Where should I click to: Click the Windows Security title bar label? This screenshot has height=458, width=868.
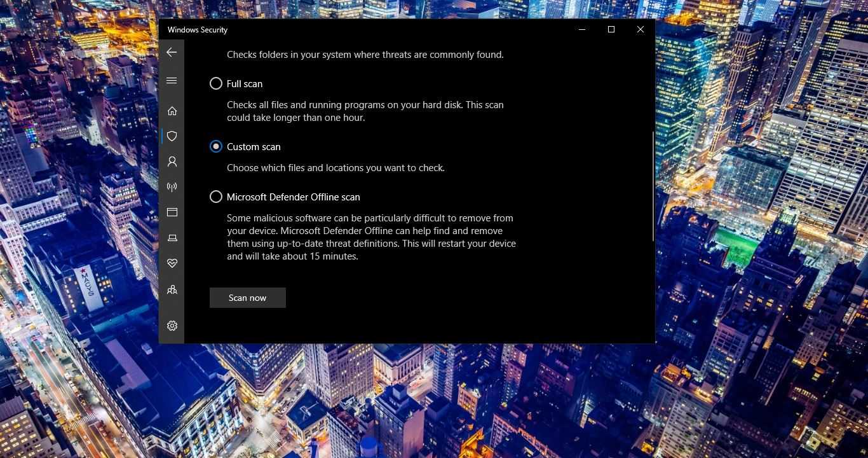197,29
